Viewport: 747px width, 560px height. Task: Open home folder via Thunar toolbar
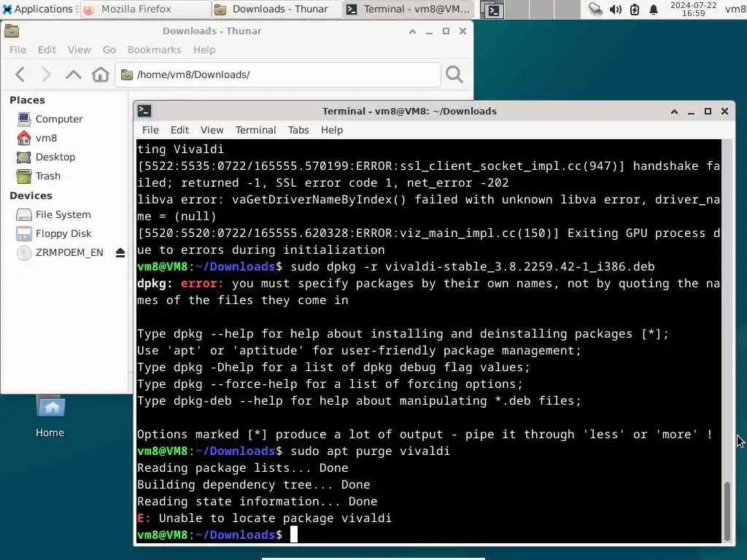101,74
